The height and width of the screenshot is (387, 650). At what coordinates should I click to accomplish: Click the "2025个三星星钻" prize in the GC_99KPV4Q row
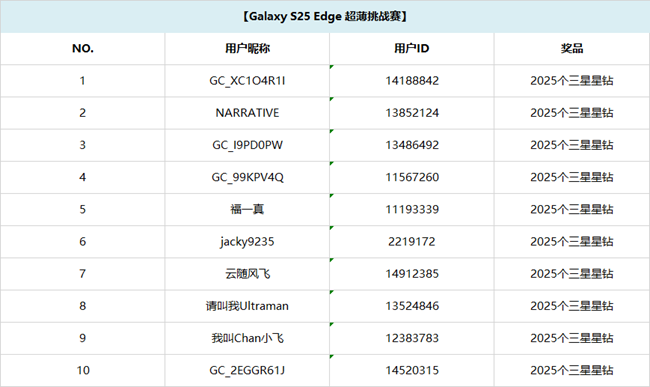coord(572,177)
